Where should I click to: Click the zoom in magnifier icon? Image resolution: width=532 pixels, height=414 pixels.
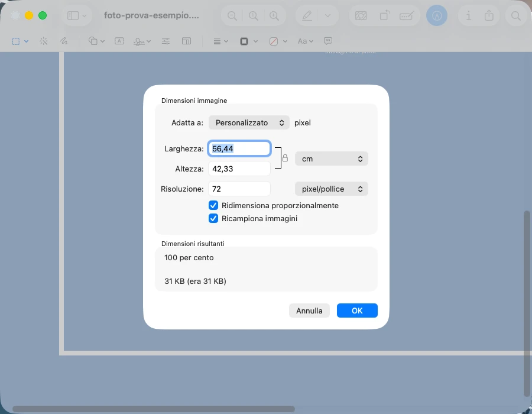(274, 15)
